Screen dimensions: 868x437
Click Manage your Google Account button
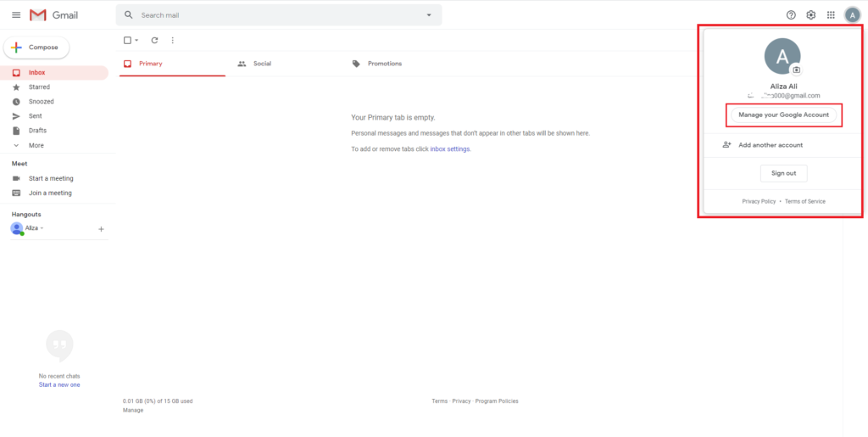coord(783,115)
